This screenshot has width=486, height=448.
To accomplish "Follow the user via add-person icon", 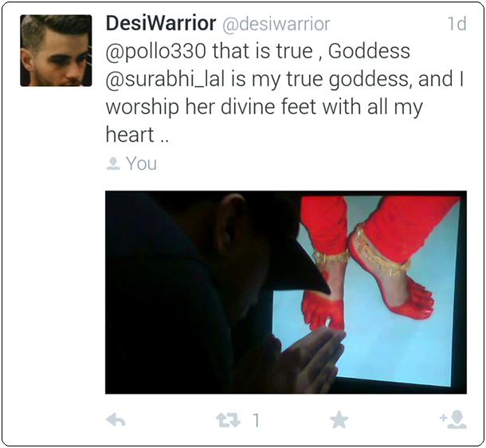I will [453, 419].
